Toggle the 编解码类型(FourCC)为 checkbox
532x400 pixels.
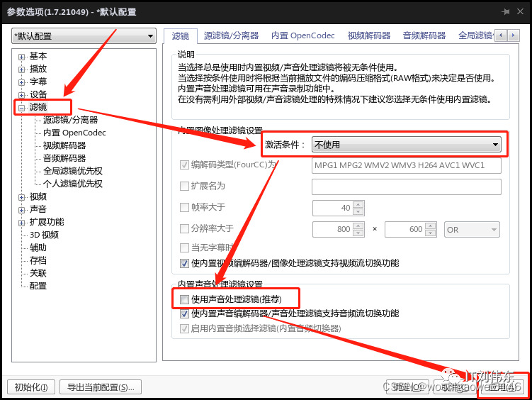[x=184, y=165]
